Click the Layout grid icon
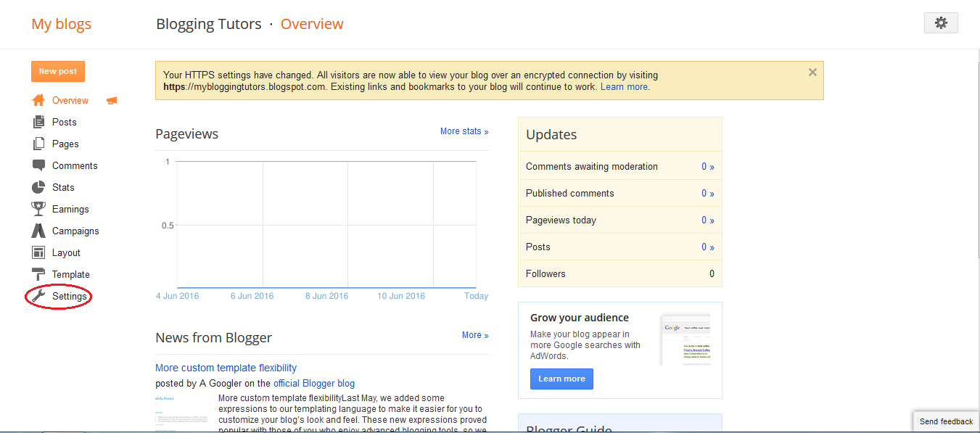 coord(38,252)
